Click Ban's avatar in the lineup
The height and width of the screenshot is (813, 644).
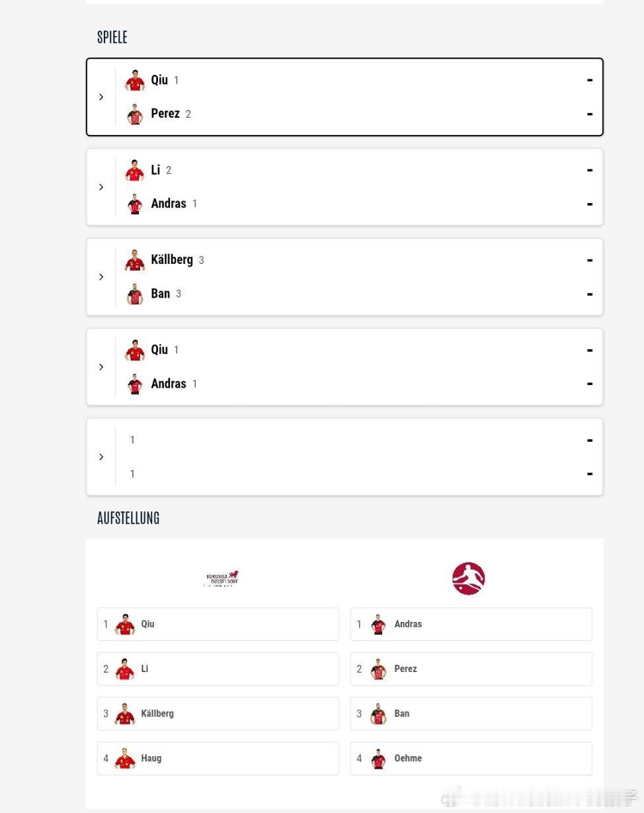(378, 714)
